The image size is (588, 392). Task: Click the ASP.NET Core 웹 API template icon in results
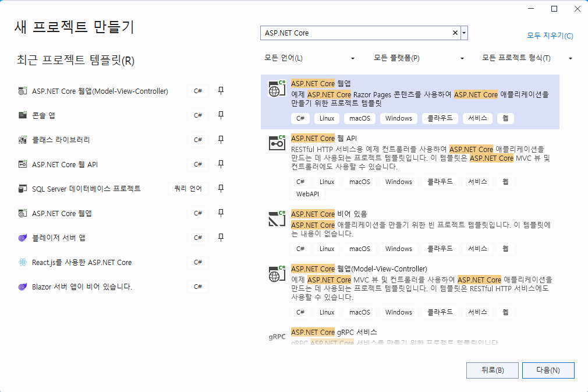tap(277, 143)
